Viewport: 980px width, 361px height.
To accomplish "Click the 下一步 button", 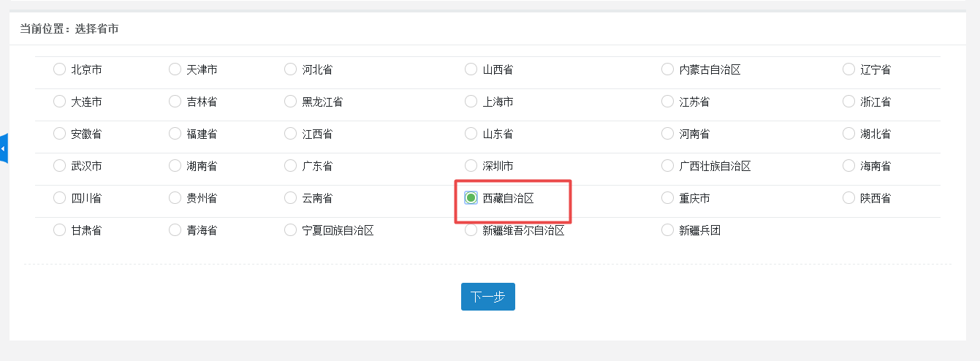I will (x=487, y=297).
